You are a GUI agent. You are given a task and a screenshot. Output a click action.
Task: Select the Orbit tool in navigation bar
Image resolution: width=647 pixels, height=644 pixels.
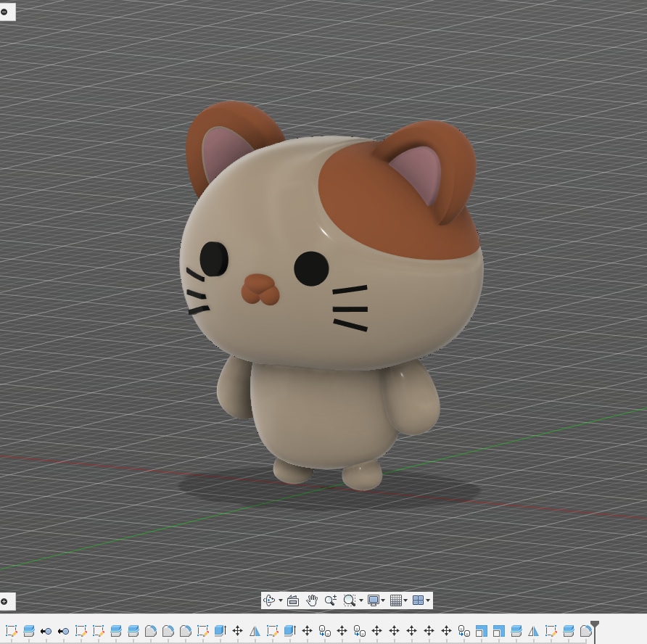[x=269, y=600]
